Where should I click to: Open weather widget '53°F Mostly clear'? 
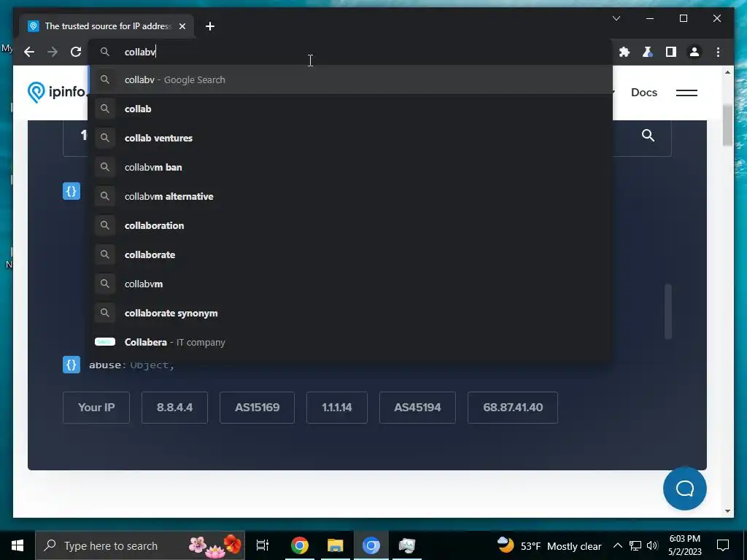coord(549,545)
